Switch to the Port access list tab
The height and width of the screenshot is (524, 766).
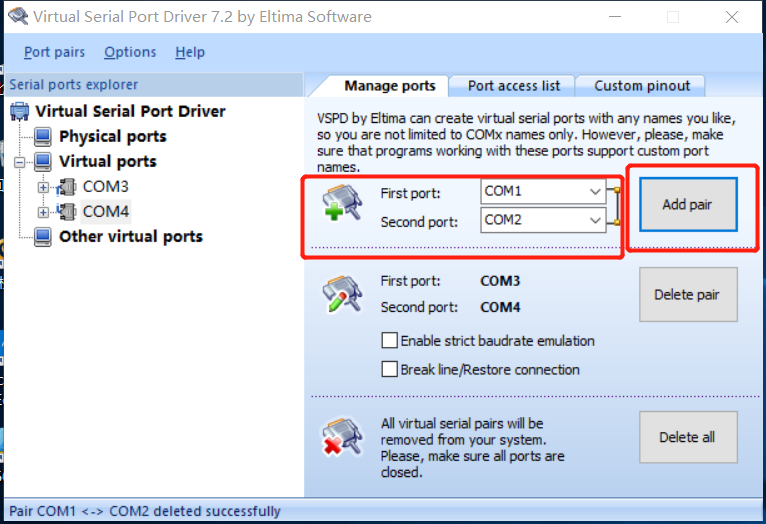pyautogui.click(x=513, y=86)
